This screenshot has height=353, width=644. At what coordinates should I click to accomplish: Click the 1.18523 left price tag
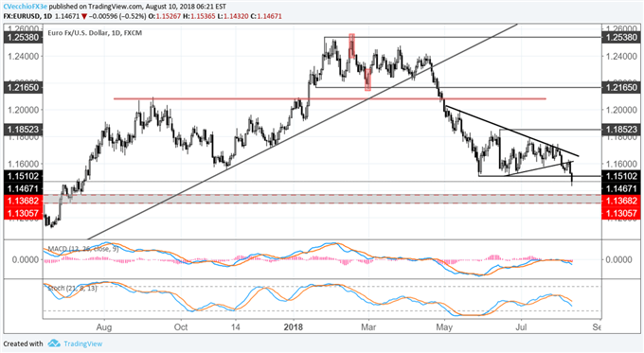click(x=23, y=130)
